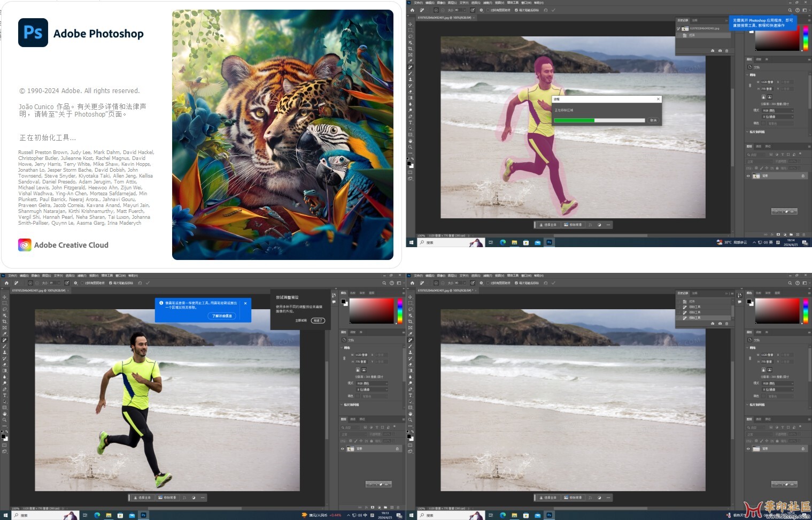Open RGB 颜色 mode dropdown in progress-dialog window
The height and width of the screenshot is (520, 812).
pyautogui.click(x=778, y=111)
